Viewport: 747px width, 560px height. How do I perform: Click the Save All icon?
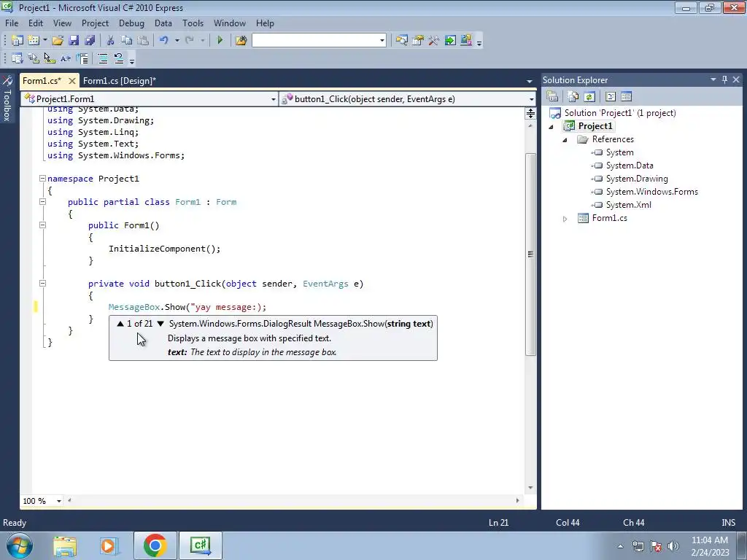tap(89, 41)
